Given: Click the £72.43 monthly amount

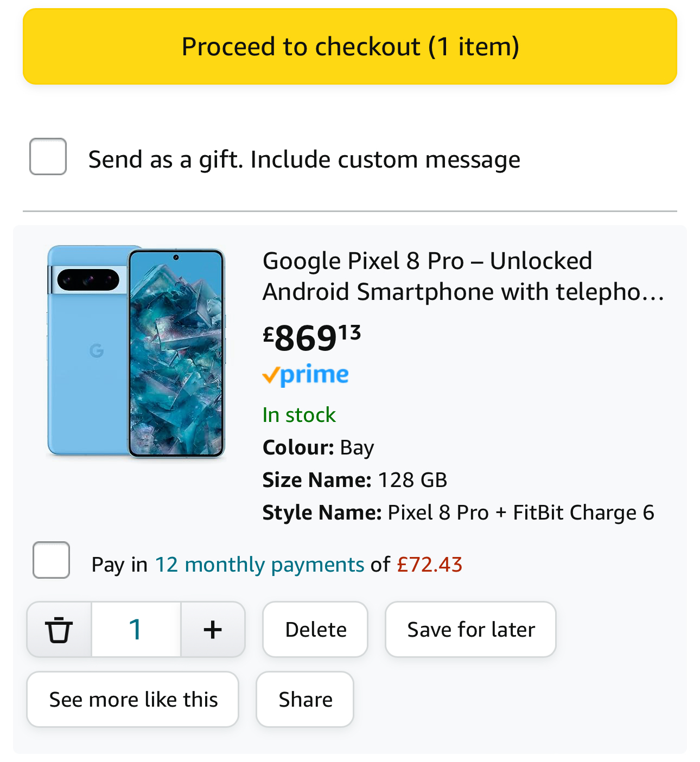Looking at the screenshot, I should point(429,565).
